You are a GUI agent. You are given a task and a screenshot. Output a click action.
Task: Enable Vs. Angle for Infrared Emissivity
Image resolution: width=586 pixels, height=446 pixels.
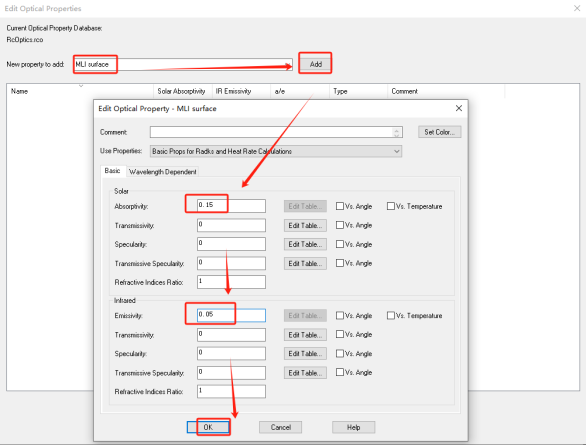click(340, 316)
